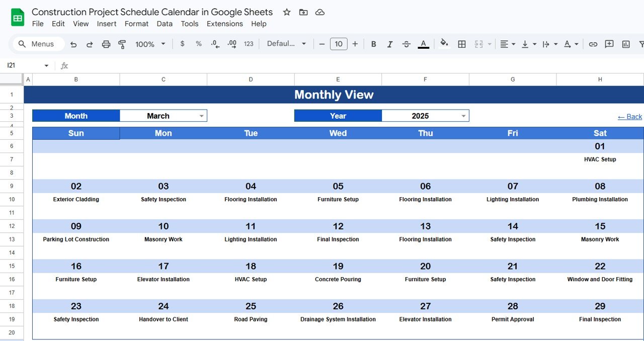Insert a chart
Screen dimensions: 644x341
point(625,44)
